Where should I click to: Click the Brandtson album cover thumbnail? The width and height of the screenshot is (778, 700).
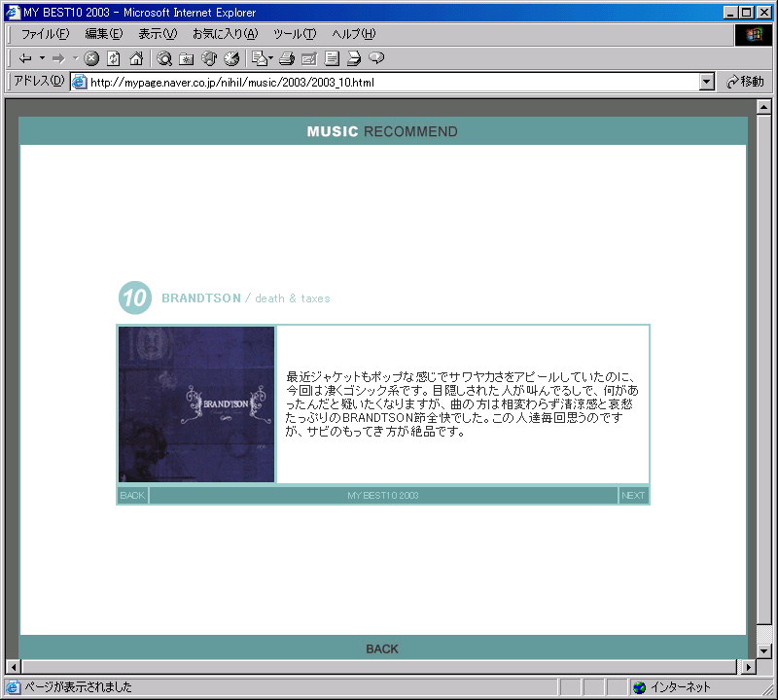click(x=196, y=403)
